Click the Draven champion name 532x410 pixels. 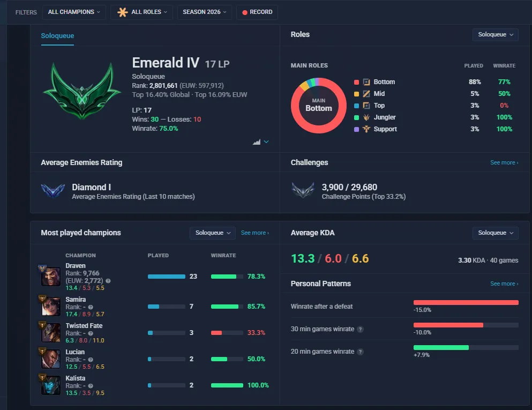(x=76, y=266)
